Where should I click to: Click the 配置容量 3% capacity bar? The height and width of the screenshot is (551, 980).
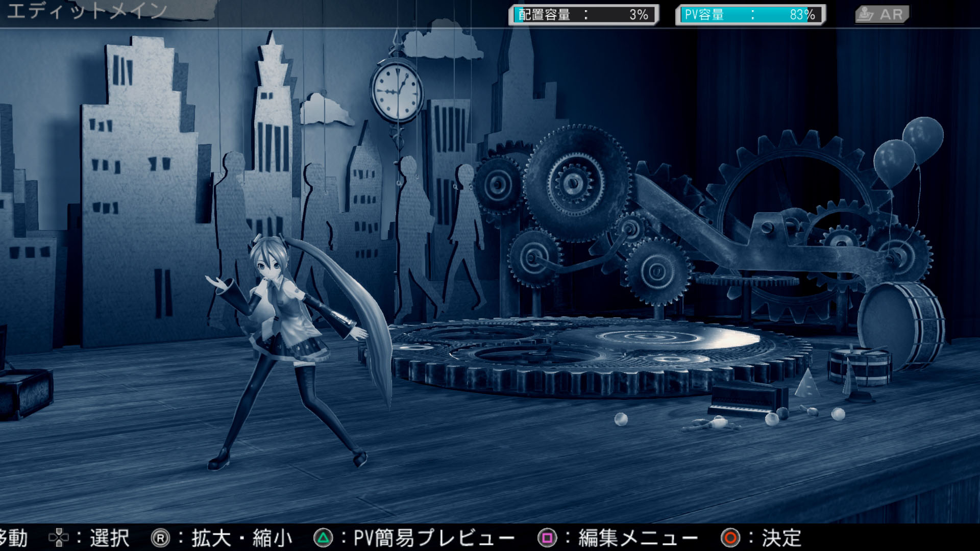[x=583, y=15]
